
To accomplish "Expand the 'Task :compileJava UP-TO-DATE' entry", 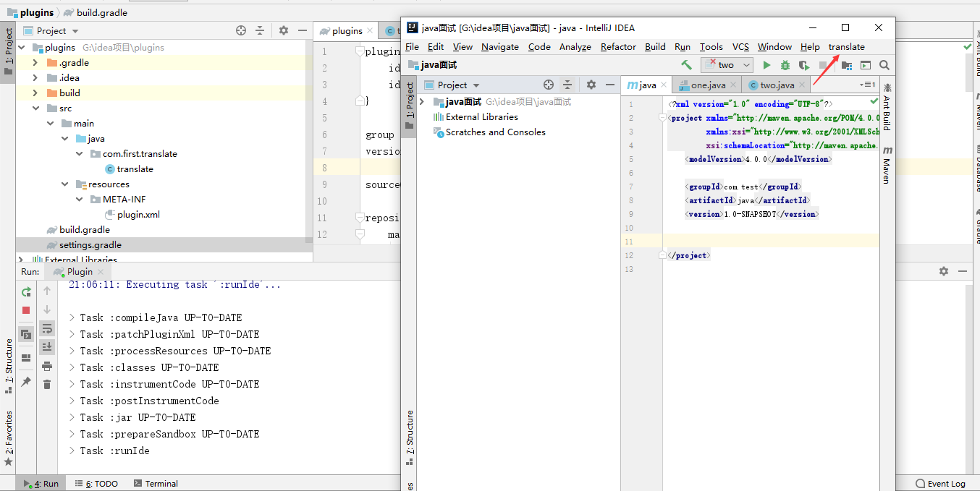I will pyautogui.click(x=70, y=317).
